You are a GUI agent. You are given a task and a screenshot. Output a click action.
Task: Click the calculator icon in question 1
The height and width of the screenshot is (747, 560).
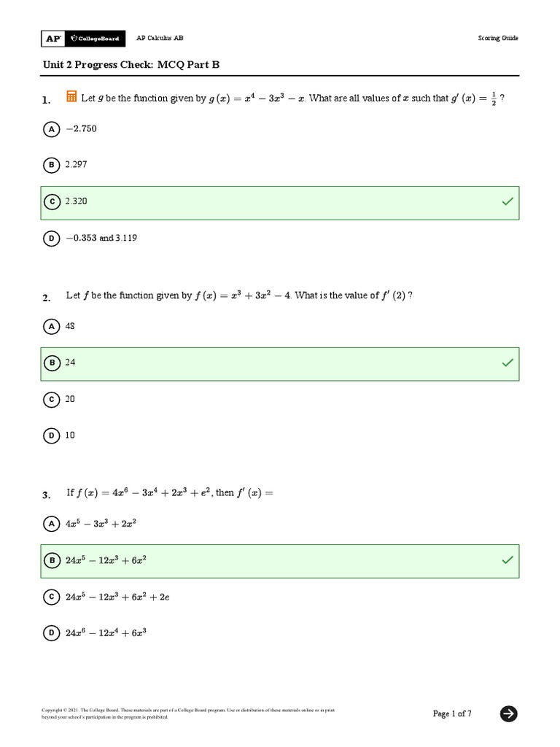pyautogui.click(x=71, y=97)
